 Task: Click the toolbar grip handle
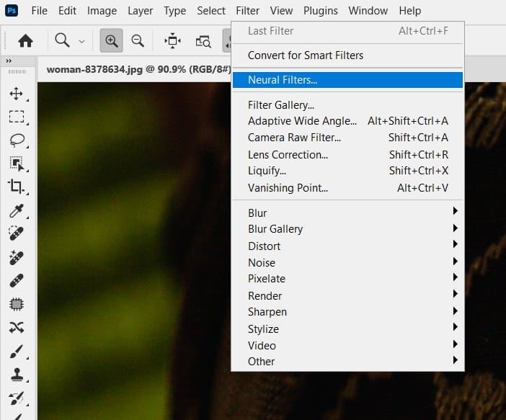(17, 71)
